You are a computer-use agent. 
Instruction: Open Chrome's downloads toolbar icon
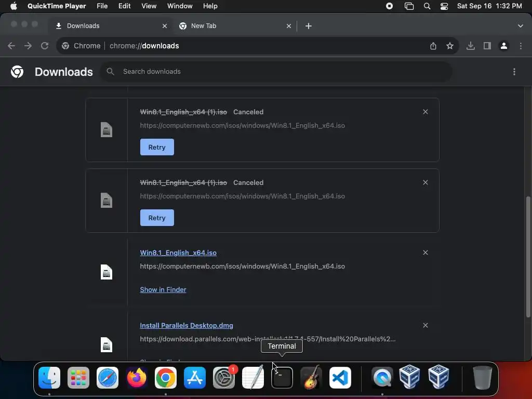point(470,46)
